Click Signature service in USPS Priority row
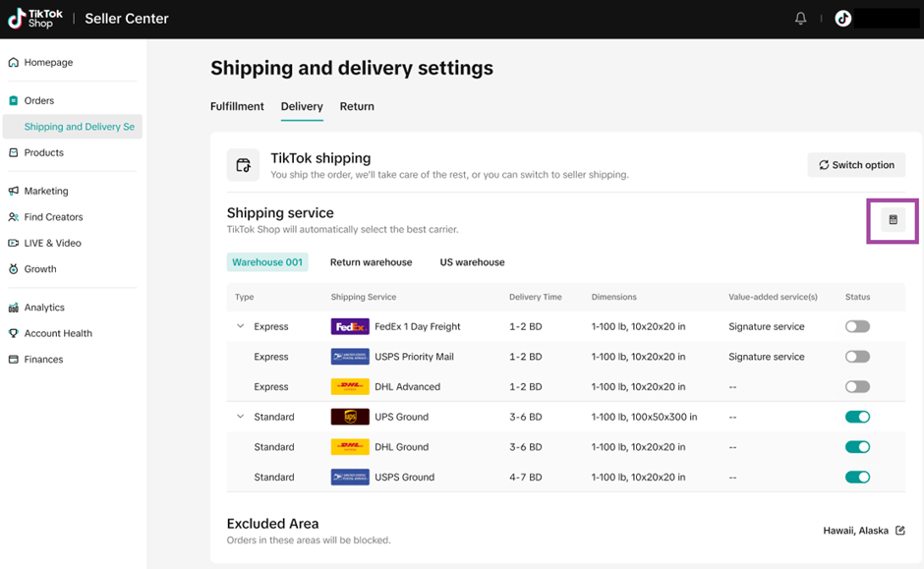 click(766, 357)
